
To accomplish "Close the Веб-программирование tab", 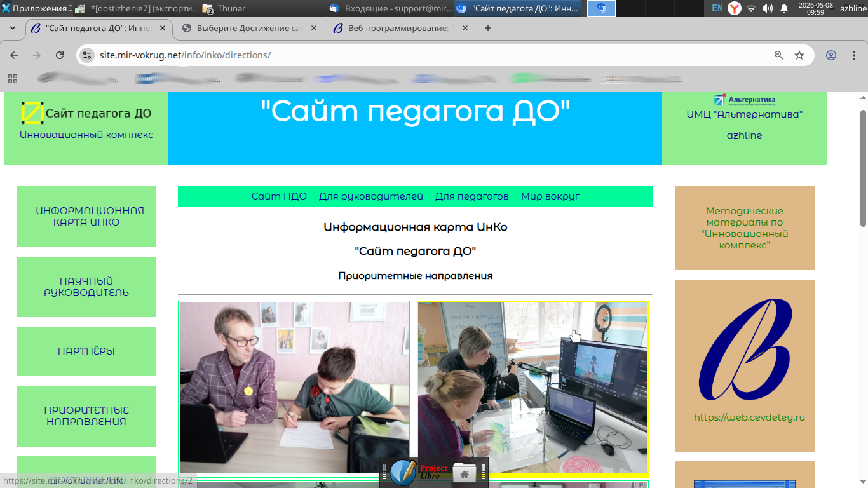I will pyautogui.click(x=465, y=28).
